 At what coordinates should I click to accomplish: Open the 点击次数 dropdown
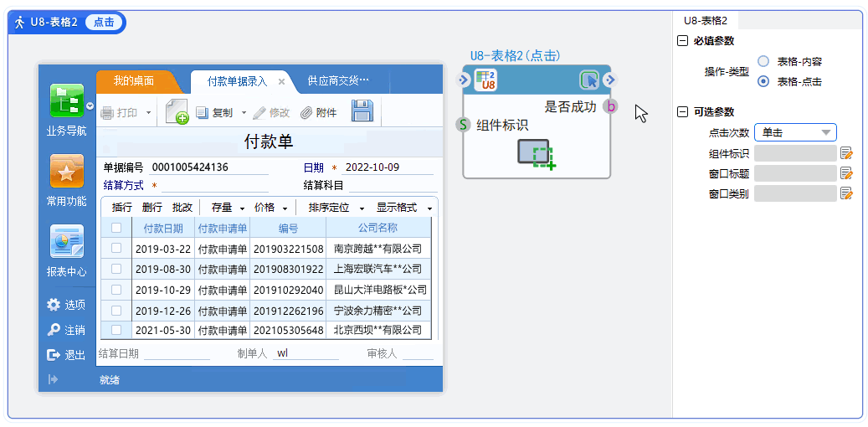click(795, 132)
